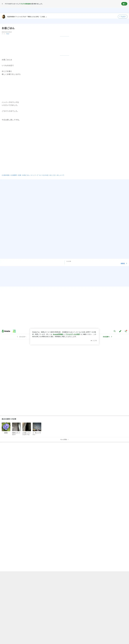
Task: Open the ブログ theme link
Action: tap(8, 34)
